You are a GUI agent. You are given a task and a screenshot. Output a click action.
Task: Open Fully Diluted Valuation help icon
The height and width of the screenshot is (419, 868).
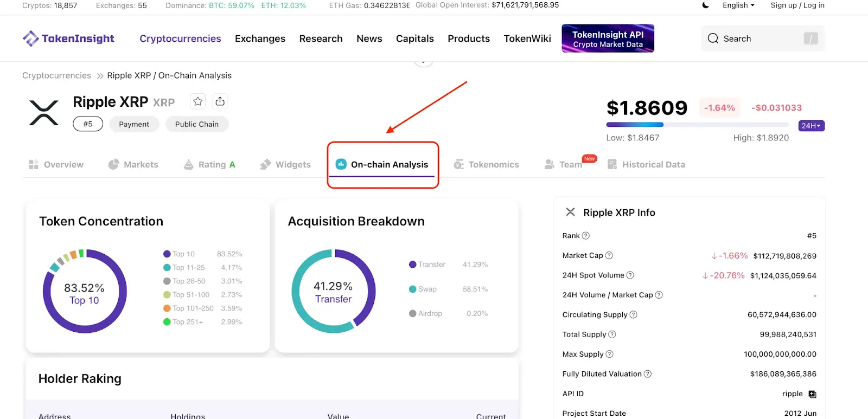[x=648, y=374]
